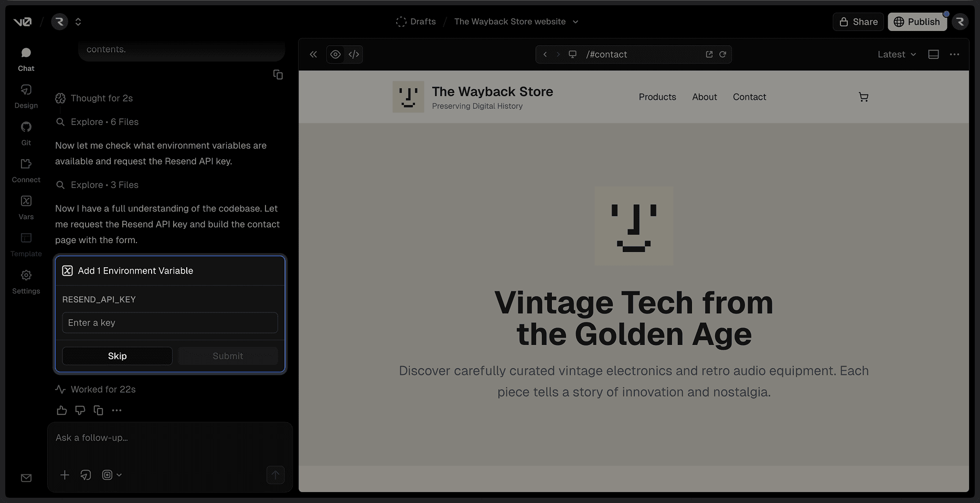Image resolution: width=980 pixels, height=503 pixels.
Task: Open the Git panel
Action: pyautogui.click(x=26, y=133)
